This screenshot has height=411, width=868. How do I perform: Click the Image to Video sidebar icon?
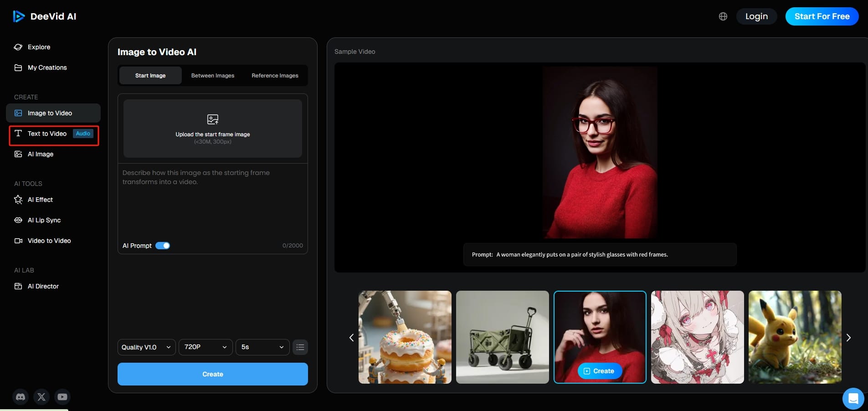18,113
